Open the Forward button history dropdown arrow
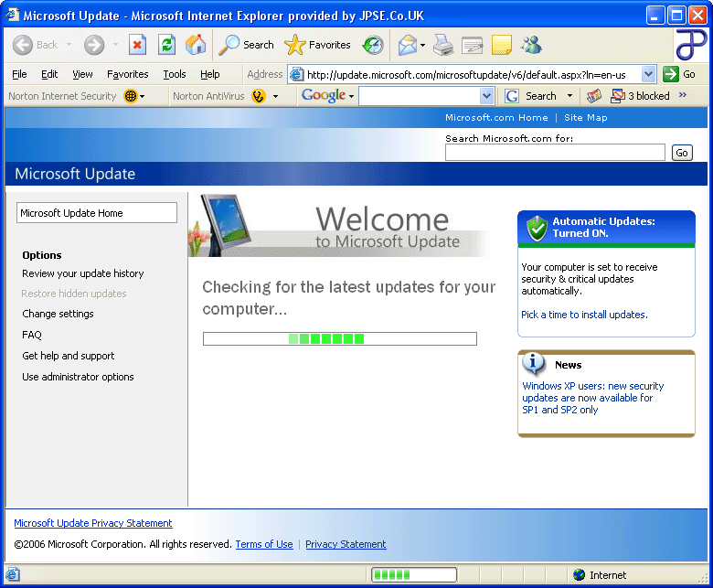Viewport: 713px width, 588px height. (115, 45)
